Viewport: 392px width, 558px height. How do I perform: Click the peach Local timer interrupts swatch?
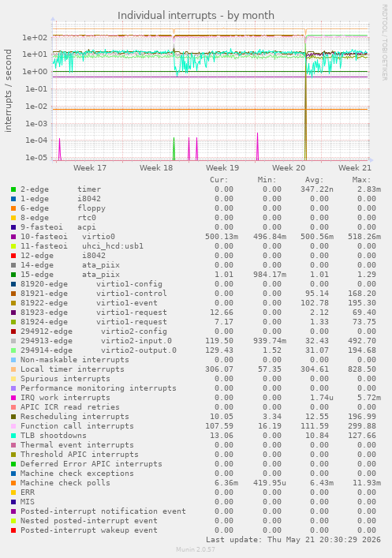click(13, 369)
